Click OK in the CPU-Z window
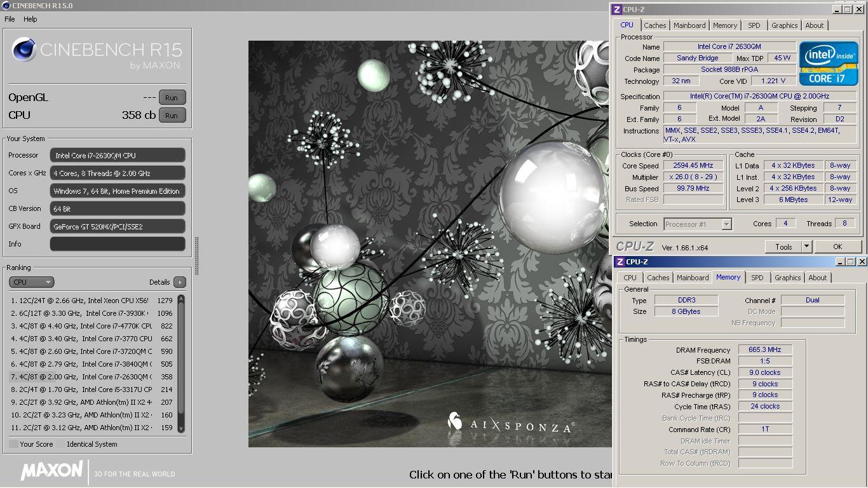 point(837,247)
